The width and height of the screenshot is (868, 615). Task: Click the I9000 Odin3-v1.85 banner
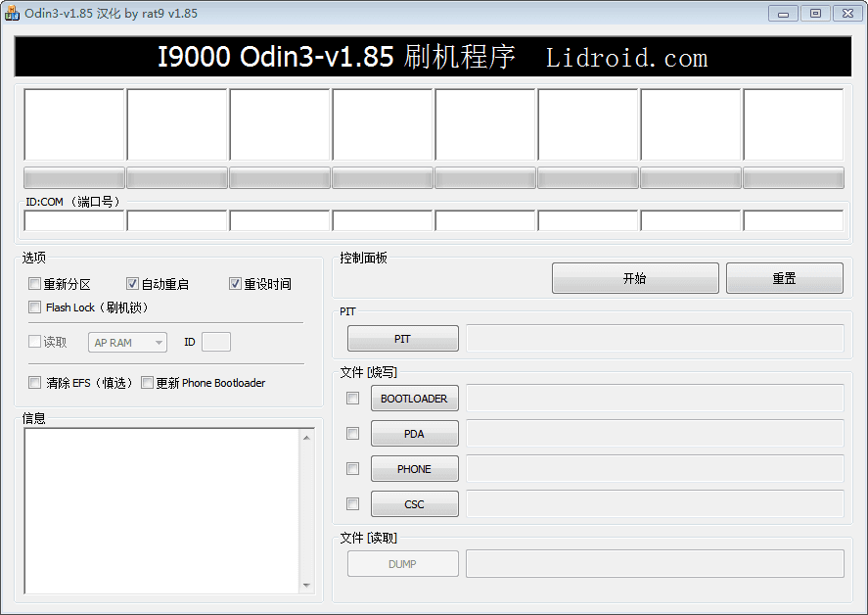pos(433,57)
